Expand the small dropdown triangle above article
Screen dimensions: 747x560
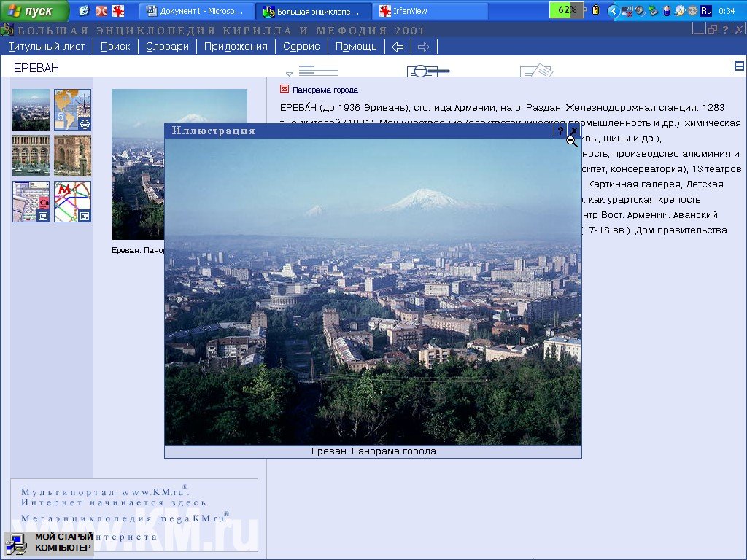pos(289,73)
